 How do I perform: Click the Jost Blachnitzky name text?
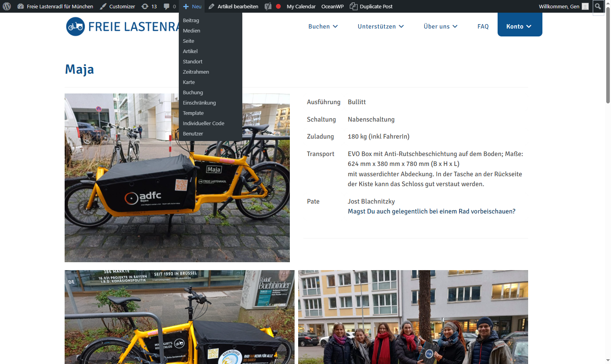[371, 201]
